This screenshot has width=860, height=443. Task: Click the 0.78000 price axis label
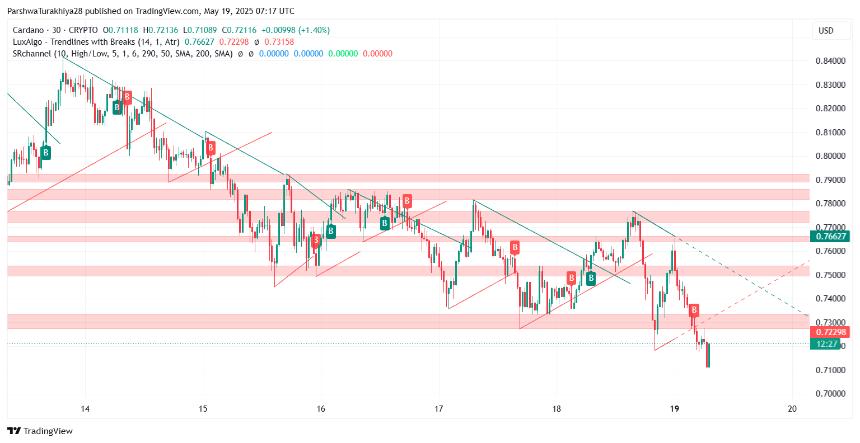coord(830,203)
